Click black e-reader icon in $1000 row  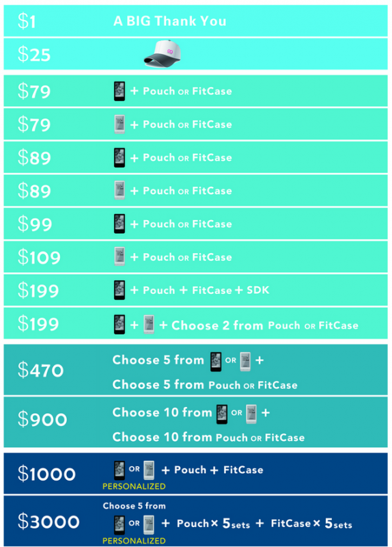120,470
